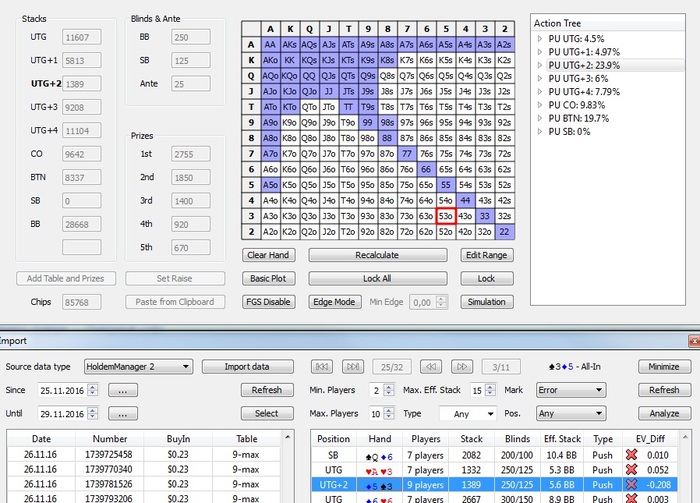Click the UTG stack field 11607
700x503 pixels.
tap(82, 37)
